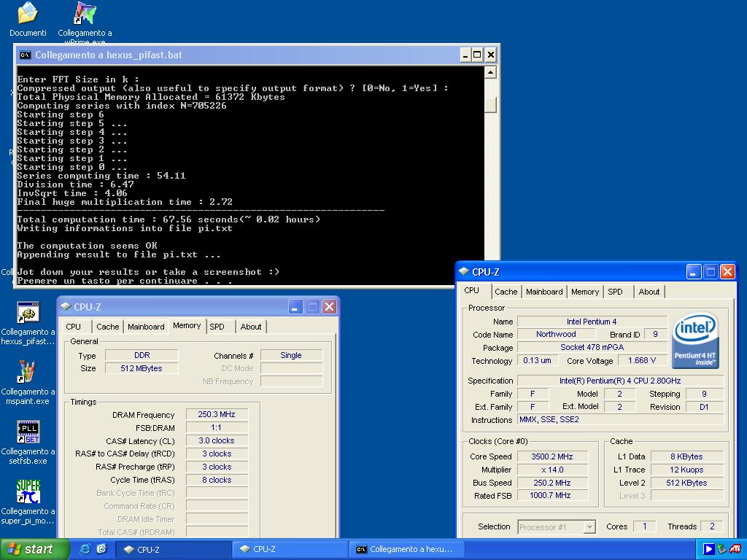Click the Core Speed 3500.2 MHz value
This screenshot has height=560, width=747.
[552, 456]
